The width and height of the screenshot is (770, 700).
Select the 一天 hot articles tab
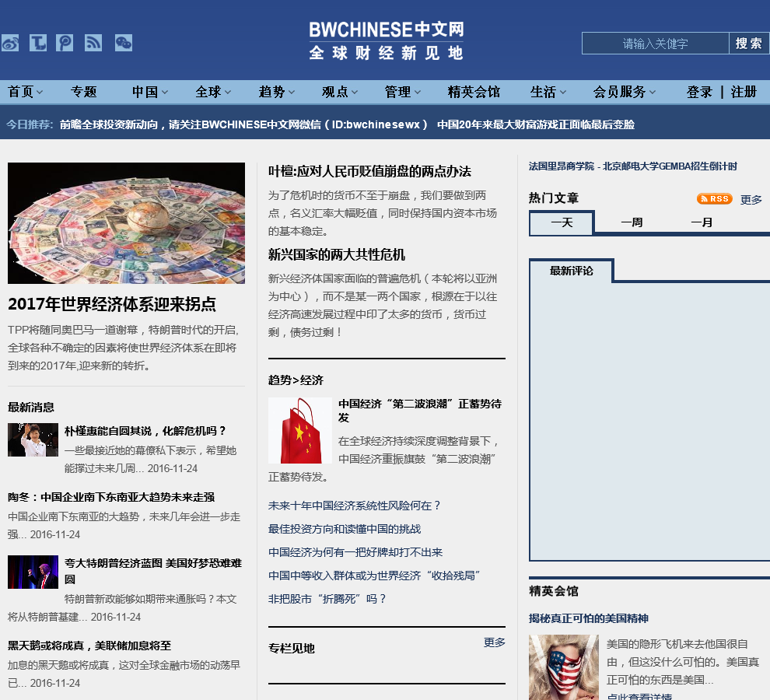click(x=562, y=222)
